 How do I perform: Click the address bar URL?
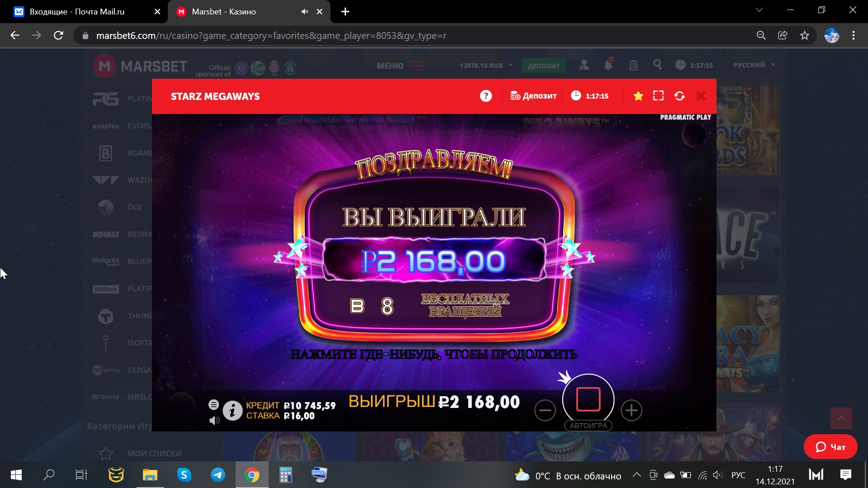click(271, 36)
